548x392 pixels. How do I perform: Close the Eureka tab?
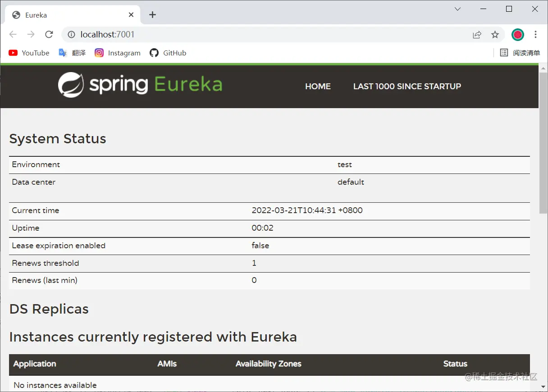(131, 15)
